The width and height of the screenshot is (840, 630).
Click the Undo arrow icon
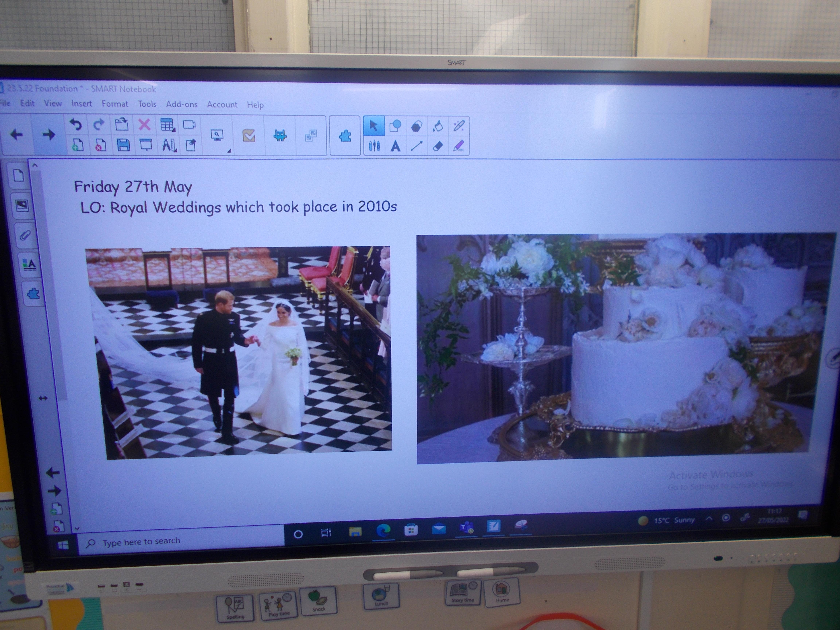pos(76,125)
